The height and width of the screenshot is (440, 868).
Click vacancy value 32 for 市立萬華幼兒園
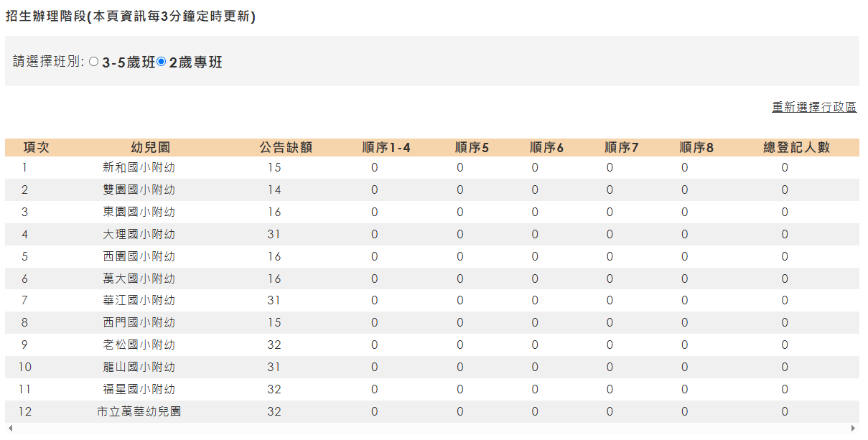point(274,411)
